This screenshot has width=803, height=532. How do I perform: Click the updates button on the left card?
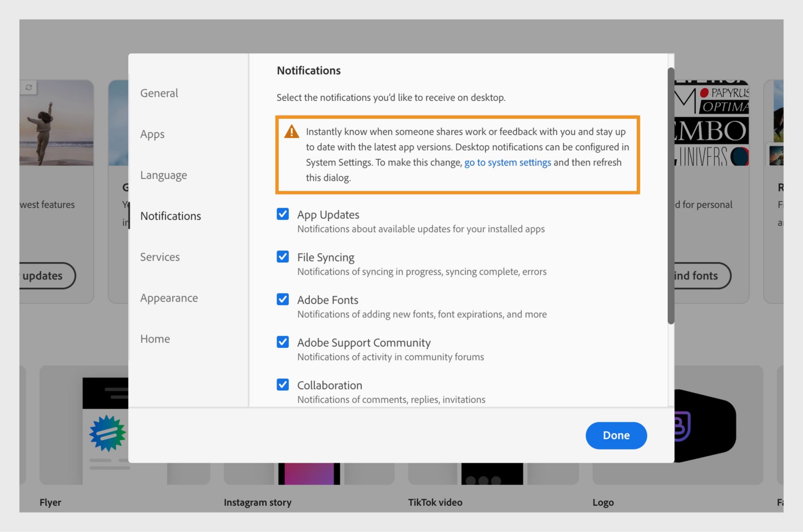(44, 276)
